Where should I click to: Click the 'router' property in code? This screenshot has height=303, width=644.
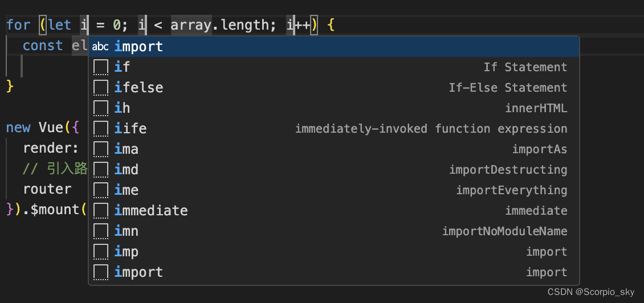point(47,189)
